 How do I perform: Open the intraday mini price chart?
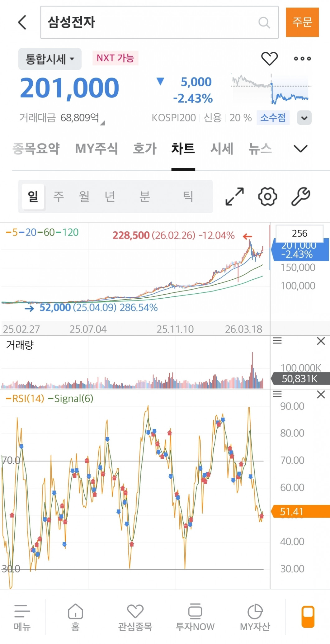click(271, 89)
